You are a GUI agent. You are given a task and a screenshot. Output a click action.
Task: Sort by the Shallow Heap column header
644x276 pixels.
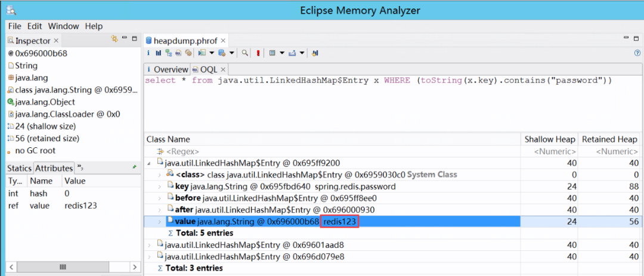tap(550, 139)
